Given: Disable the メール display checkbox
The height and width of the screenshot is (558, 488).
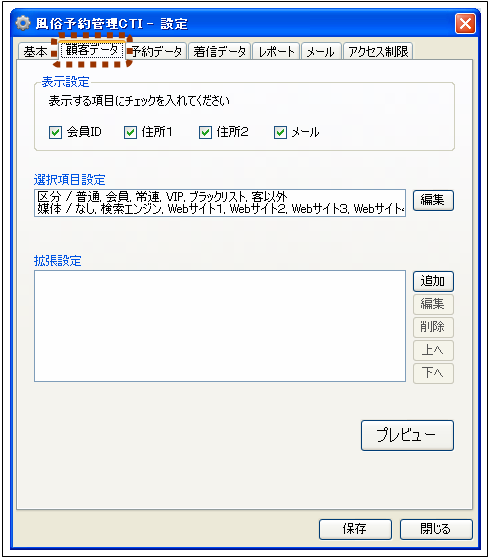Looking at the screenshot, I should click(x=280, y=132).
